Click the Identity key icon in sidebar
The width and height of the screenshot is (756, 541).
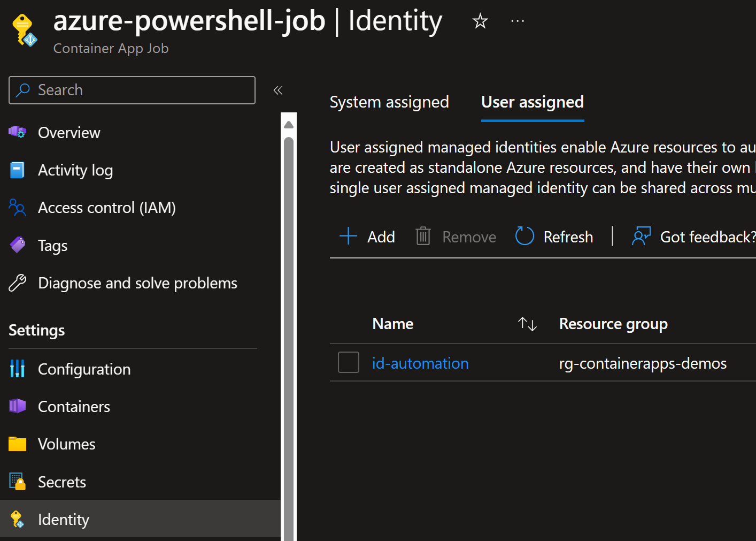coord(18,519)
